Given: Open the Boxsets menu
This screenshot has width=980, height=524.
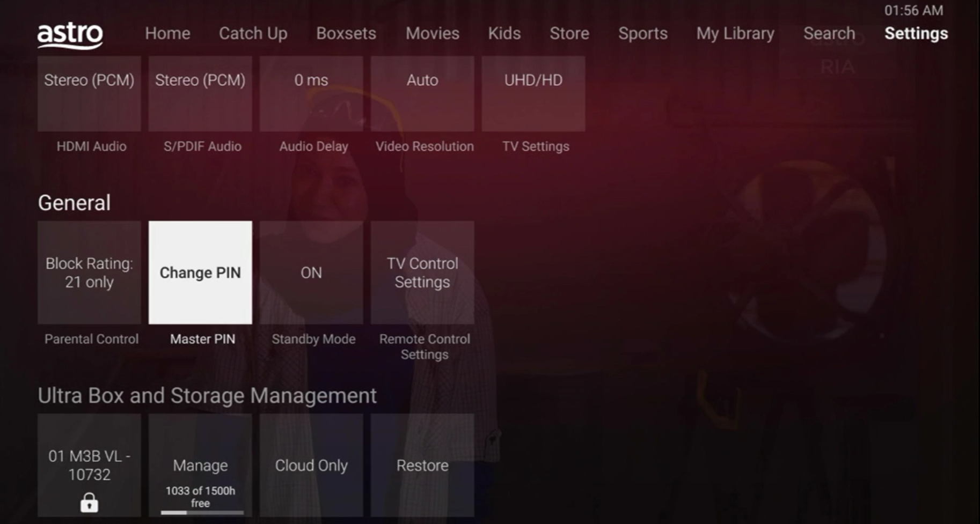Looking at the screenshot, I should coord(346,33).
